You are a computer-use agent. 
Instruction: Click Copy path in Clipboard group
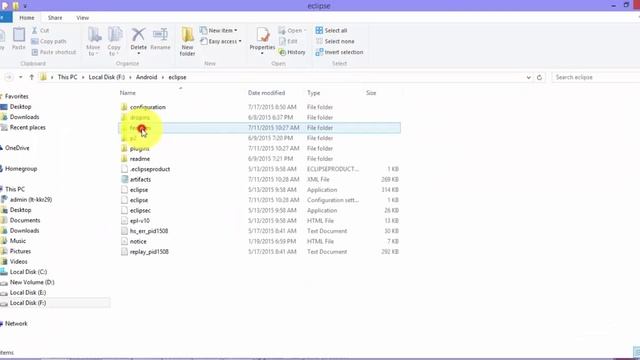click(49, 41)
